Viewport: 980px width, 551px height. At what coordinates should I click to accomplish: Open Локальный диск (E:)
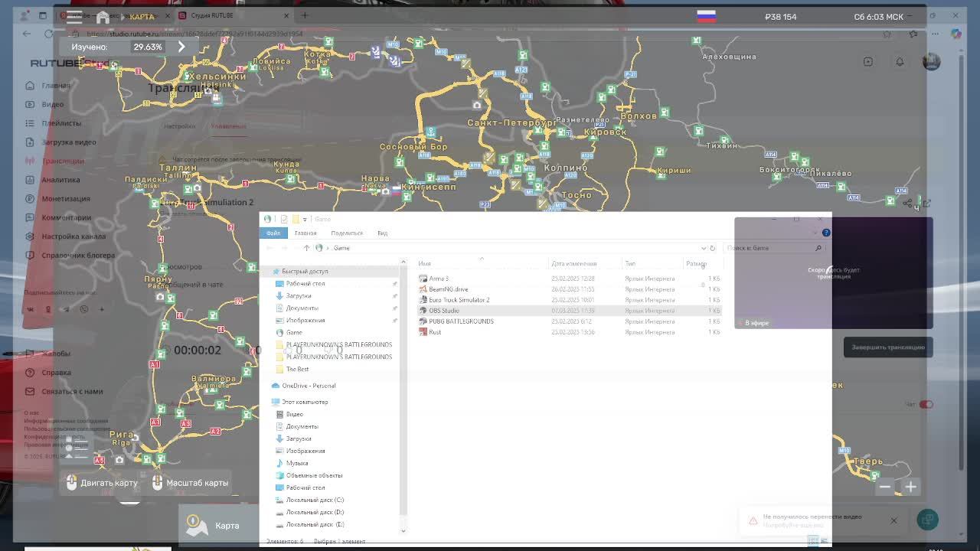click(309, 524)
